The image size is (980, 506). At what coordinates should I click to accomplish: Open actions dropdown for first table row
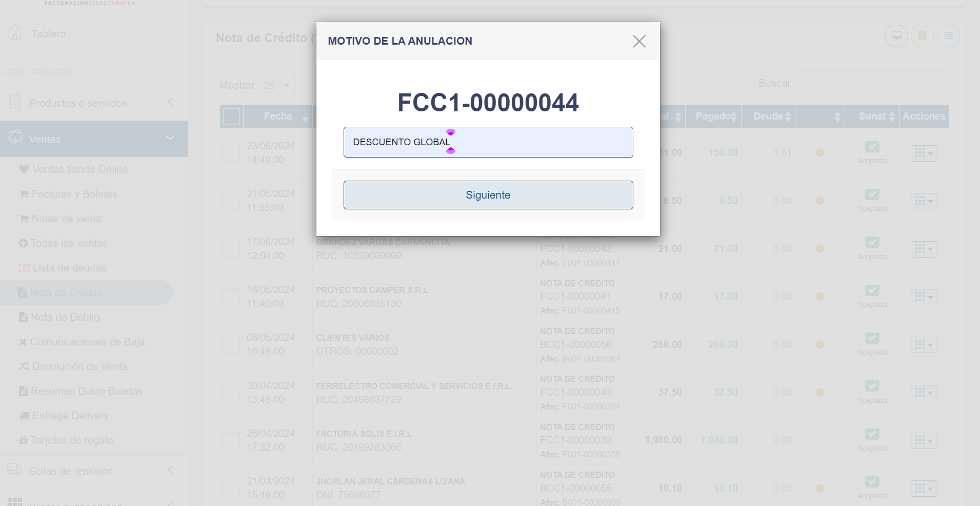[x=924, y=153]
